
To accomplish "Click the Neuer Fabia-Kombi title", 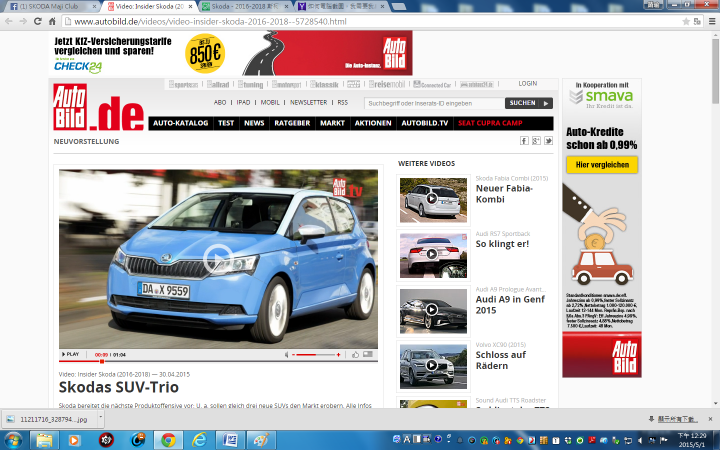I will pos(504,194).
